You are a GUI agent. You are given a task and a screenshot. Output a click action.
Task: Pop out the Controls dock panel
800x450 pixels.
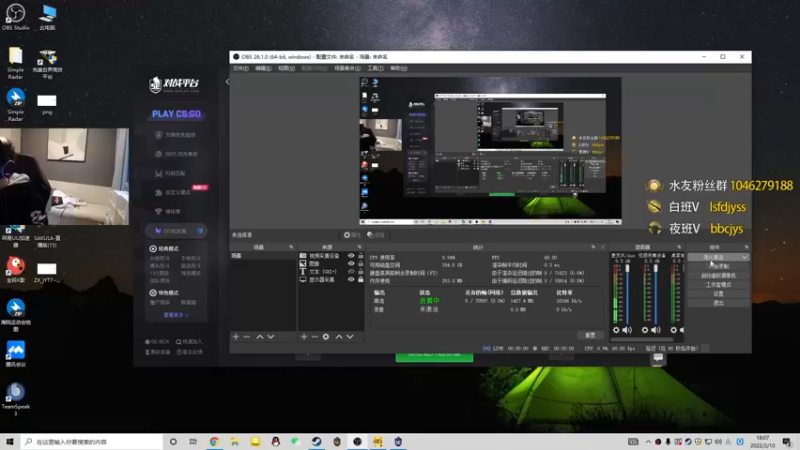point(746,247)
